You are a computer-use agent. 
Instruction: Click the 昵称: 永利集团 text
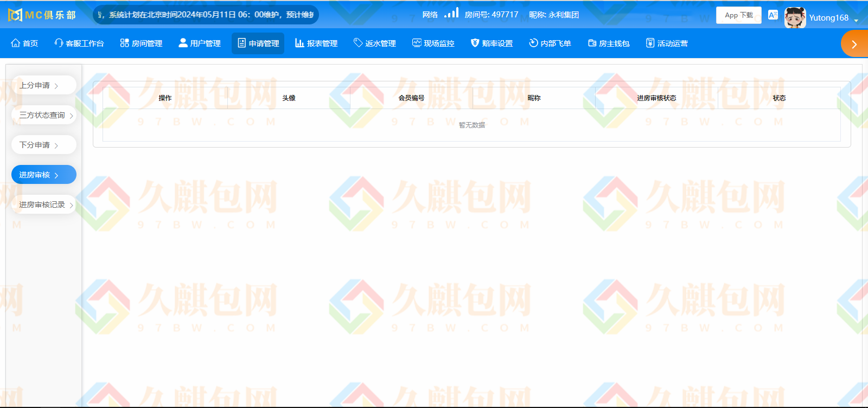pos(554,15)
